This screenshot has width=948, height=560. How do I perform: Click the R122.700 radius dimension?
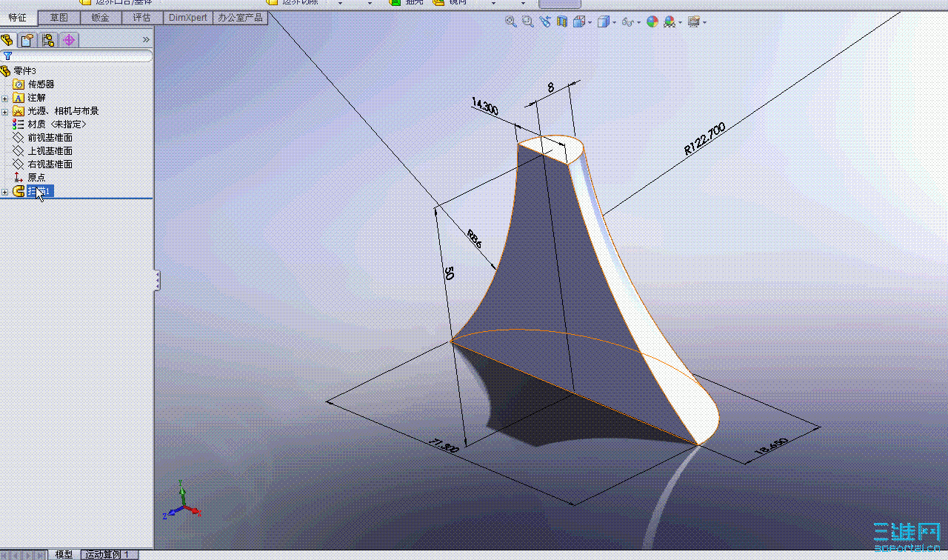[705, 139]
